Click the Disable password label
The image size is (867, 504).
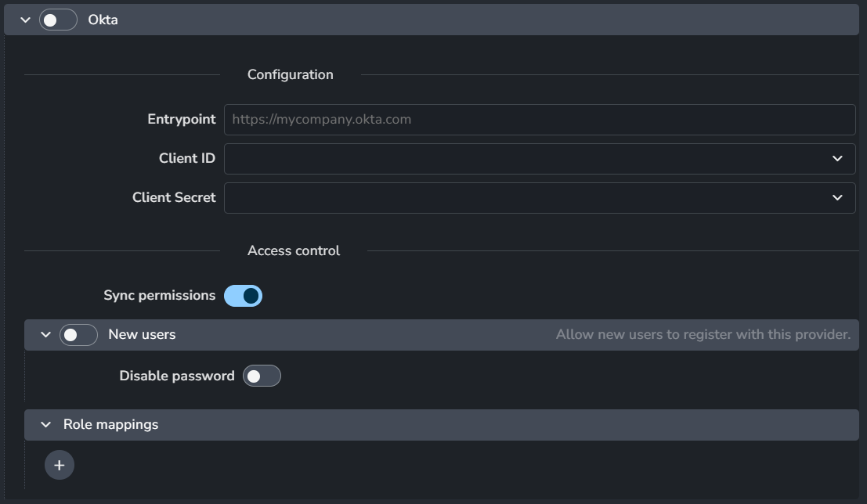tap(176, 376)
